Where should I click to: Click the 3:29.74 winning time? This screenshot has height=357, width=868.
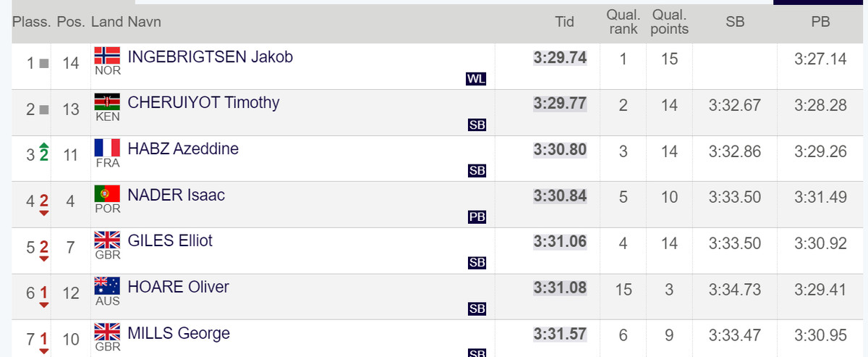pos(560,58)
